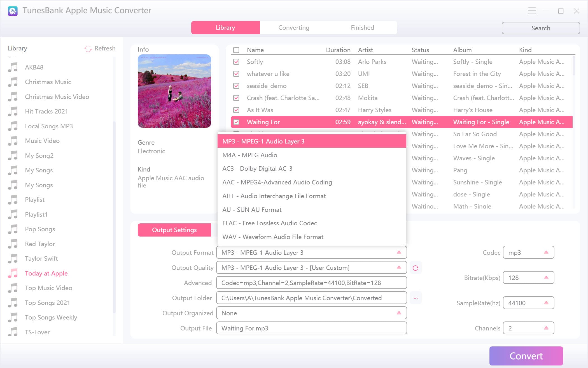
Task: Choose AIFF - Audio Interchange File Format
Action: click(312, 196)
